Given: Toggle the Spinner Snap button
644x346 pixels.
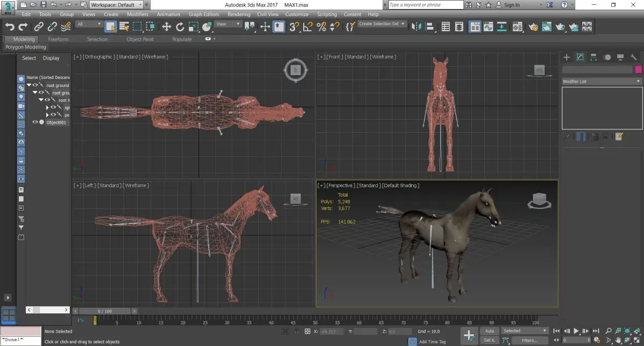Looking at the screenshot, I should (334, 26).
